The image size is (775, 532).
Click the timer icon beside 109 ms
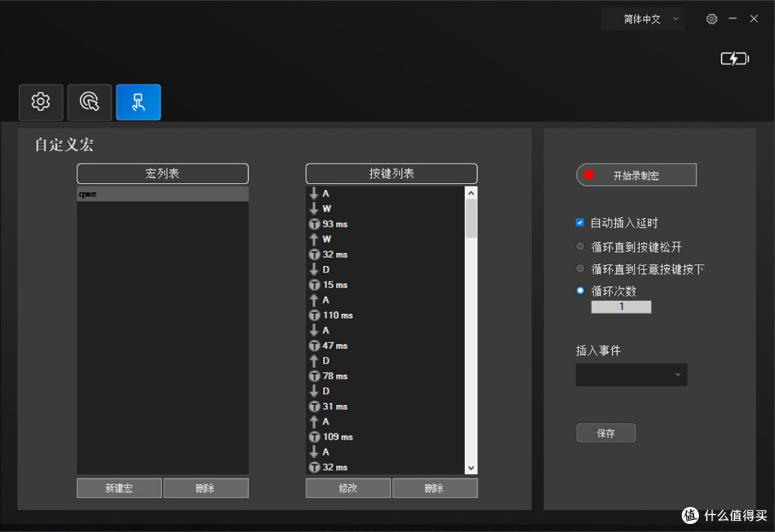[x=314, y=437]
